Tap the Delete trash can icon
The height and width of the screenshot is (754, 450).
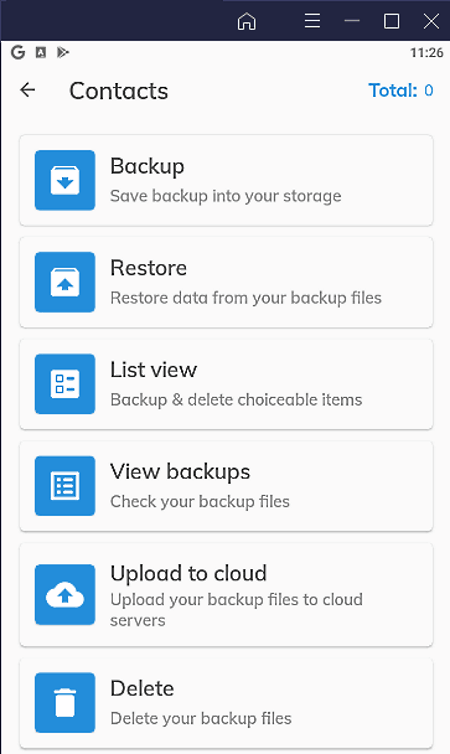point(65,703)
